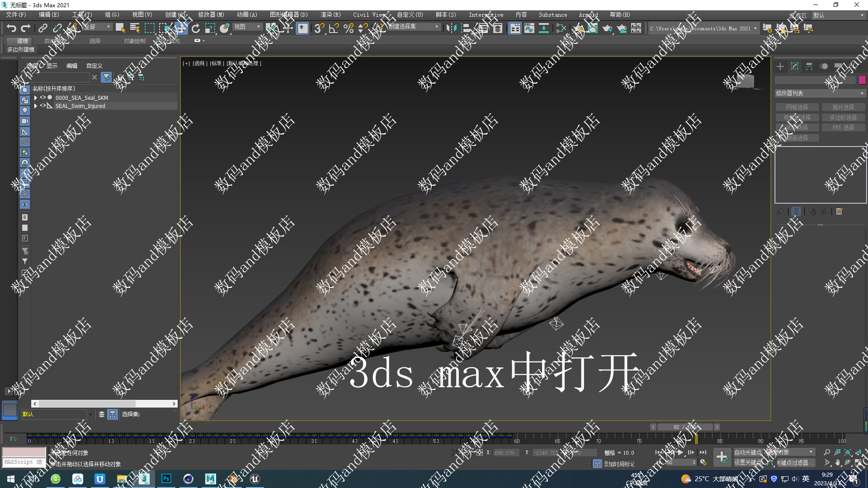Activate the Select and Rotate tool
Viewport: 868px width, 488px height.
pyautogui.click(x=196, y=28)
